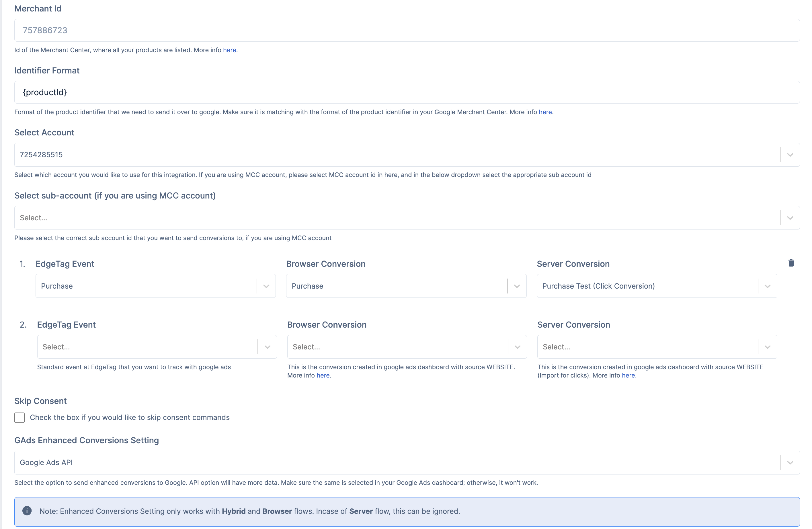Click the info icon in the note banner
The image size is (812, 529).
[27, 511]
